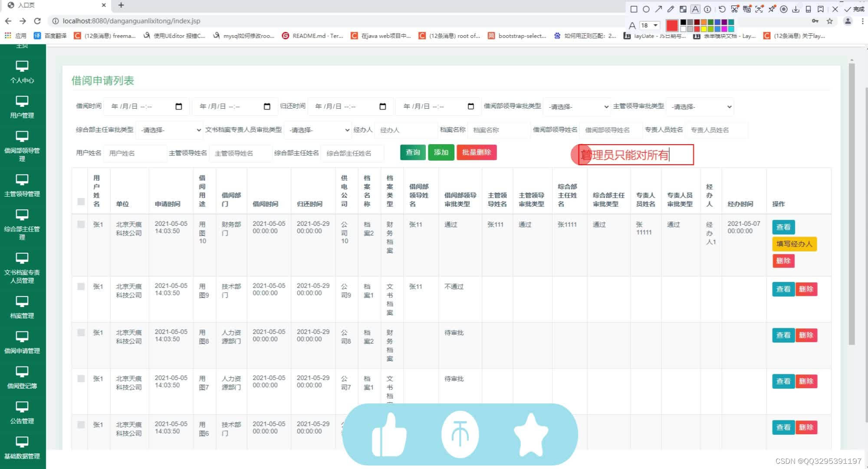This screenshot has height=469, width=868.
Task: Open the 百度翻译 bookmark
Action: point(50,36)
